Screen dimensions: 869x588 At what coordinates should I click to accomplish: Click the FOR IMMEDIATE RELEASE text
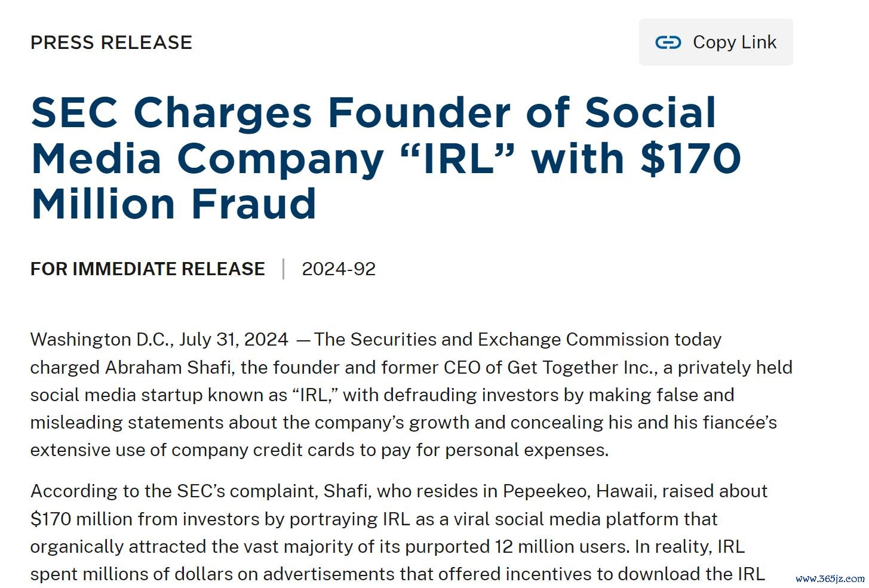click(148, 269)
